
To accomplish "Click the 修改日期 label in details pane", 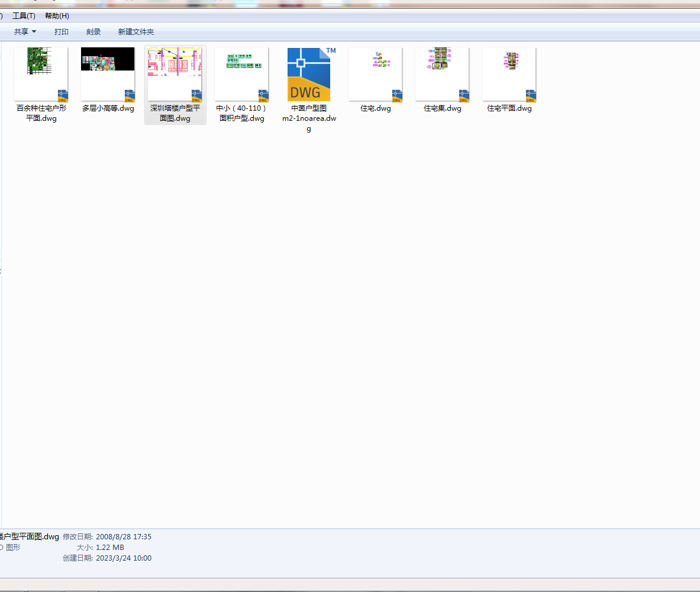I will (x=78, y=536).
